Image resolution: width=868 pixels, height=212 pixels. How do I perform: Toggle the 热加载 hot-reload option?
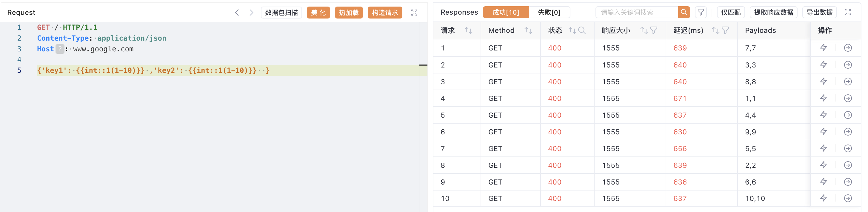(x=348, y=13)
